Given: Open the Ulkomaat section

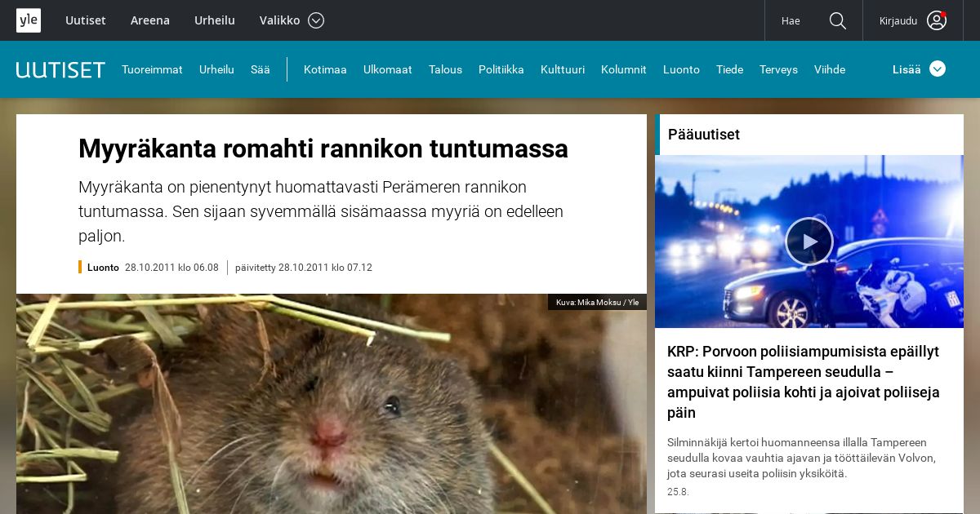Looking at the screenshot, I should (x=387, y=69).
